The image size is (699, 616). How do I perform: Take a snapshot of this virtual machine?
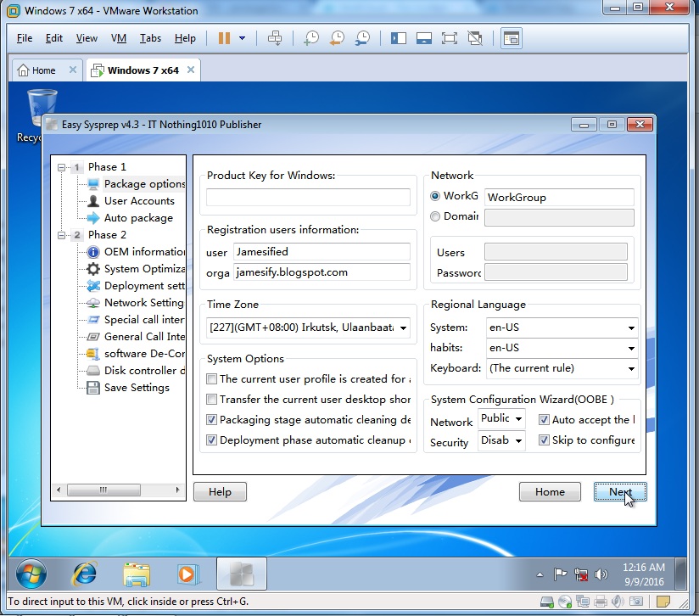311,38
